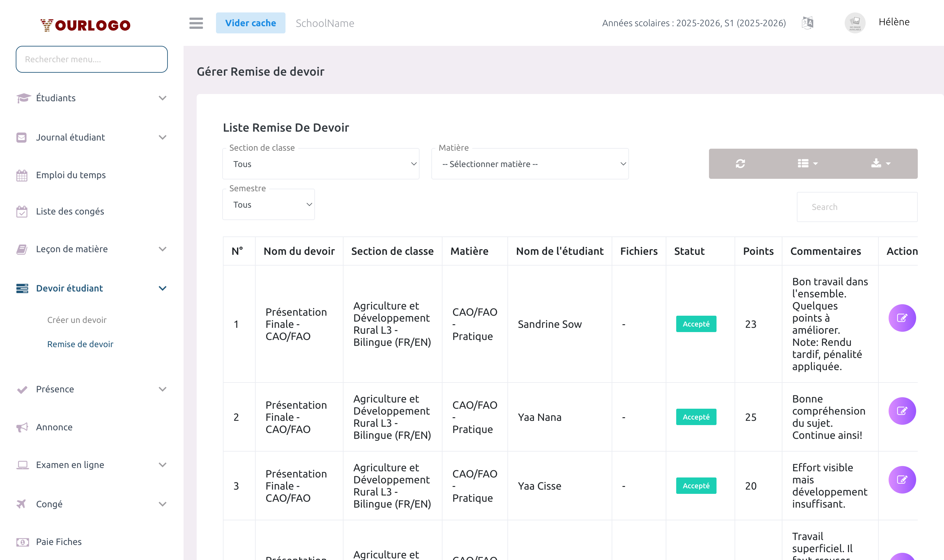This screenshot has height=560, width=944.
Task: Click Hélène's profile avatar
Action: click(855, 23)
